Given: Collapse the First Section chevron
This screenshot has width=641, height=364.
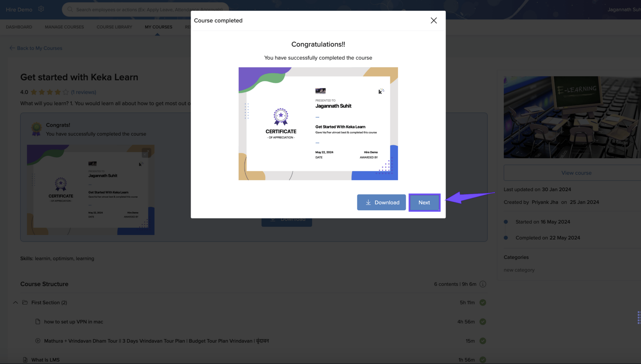Looking at the screenshot, I should coord(15,302).
